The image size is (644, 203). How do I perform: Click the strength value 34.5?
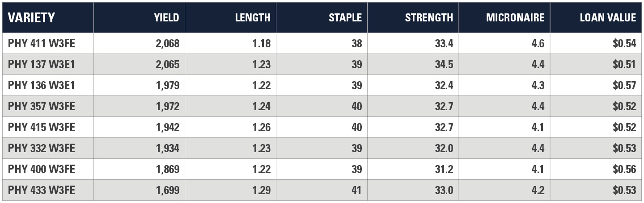pos(444,64)
